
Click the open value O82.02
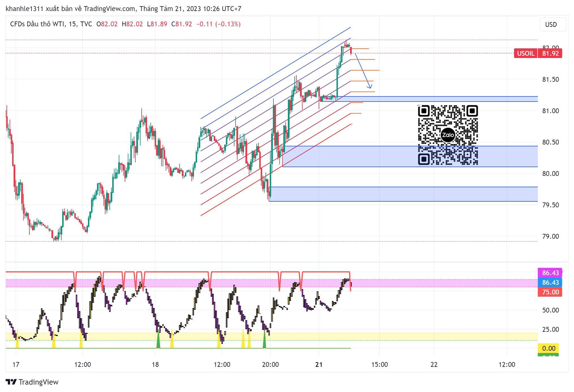107,24
